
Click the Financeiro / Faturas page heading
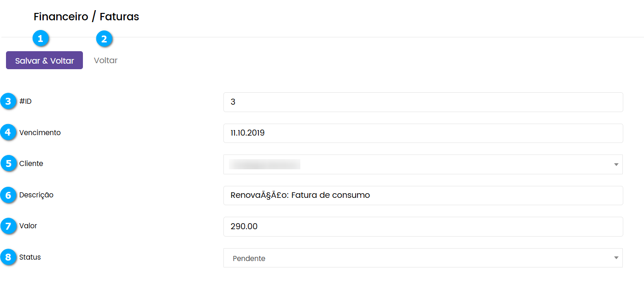pyautogui.click(x=86, y=17)
